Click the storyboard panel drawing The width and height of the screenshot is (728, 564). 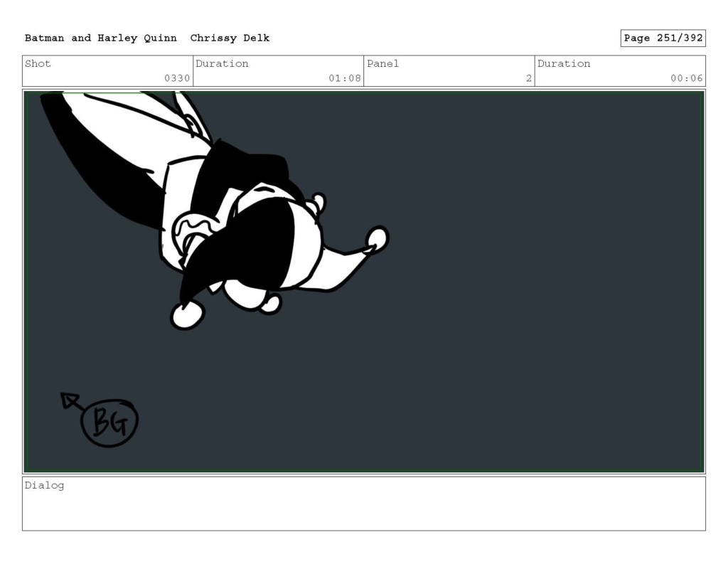364,282
